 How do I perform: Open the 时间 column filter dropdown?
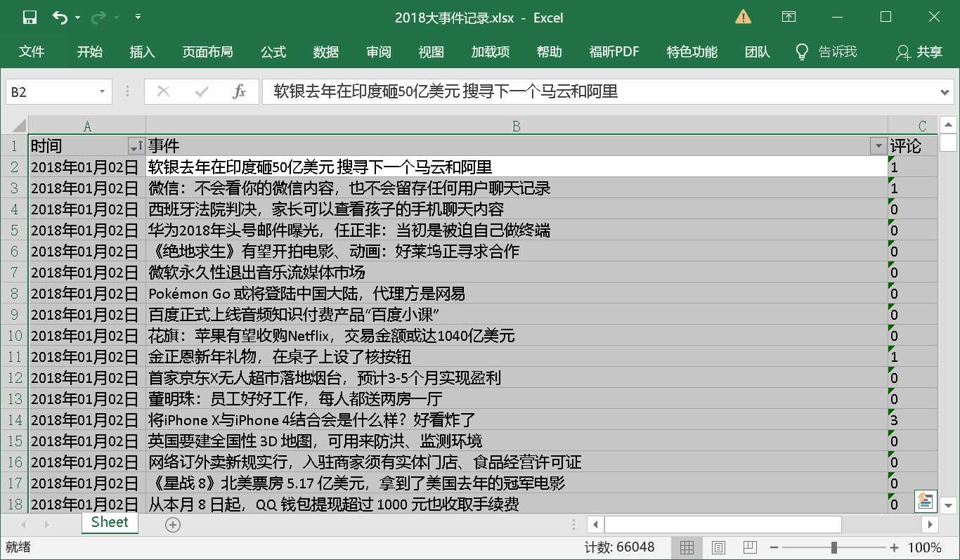coord(137,146)
